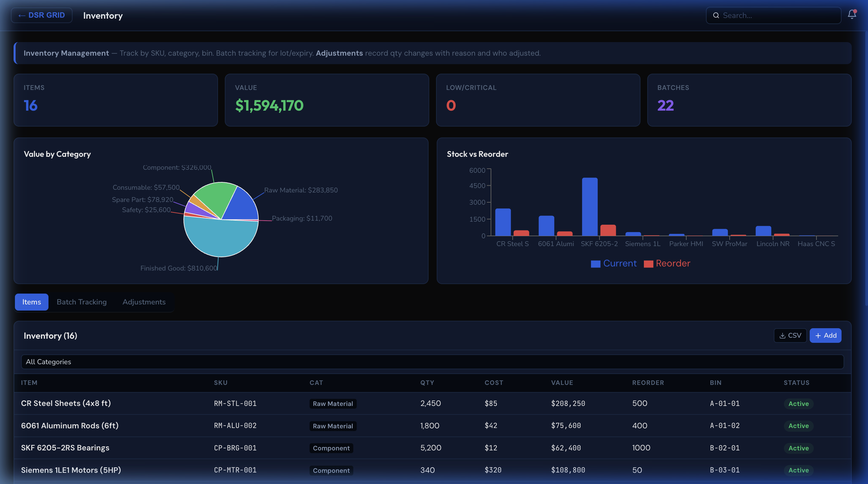Click the green Value total figure

269,106
